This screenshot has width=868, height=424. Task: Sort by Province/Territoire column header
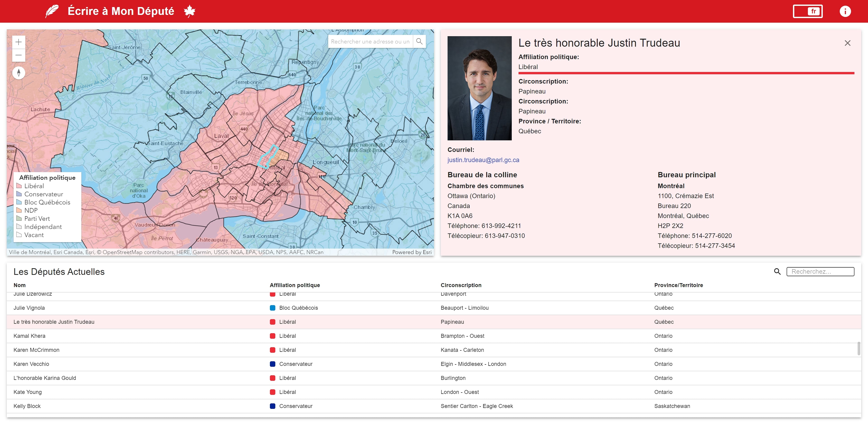coord(678,285)
